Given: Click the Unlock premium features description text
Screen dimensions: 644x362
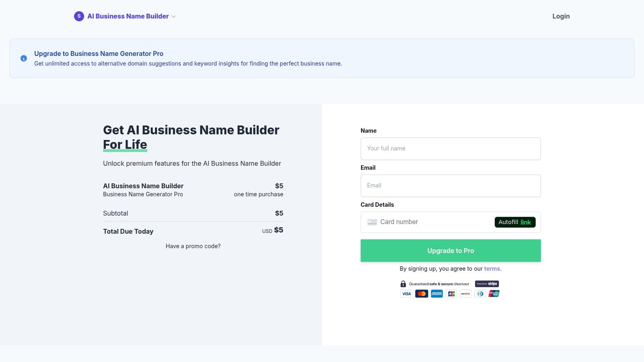Looking at the screenshot, I should (192, 163).
